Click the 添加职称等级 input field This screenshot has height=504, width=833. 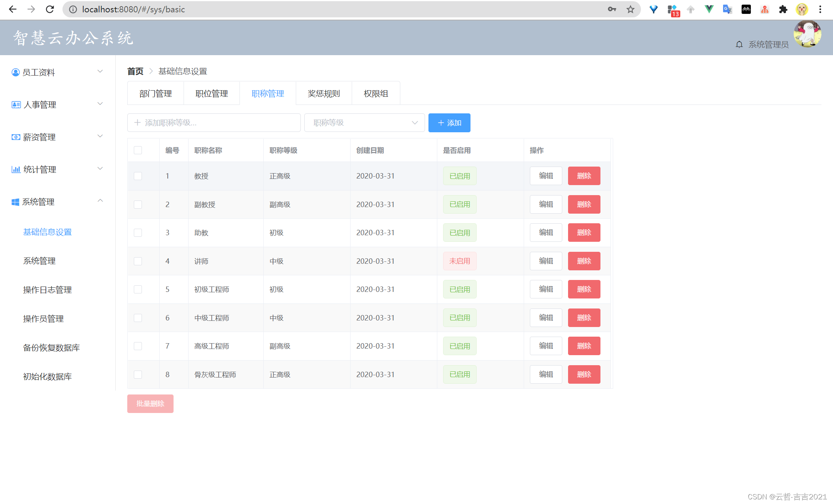[x=214, y=123]
